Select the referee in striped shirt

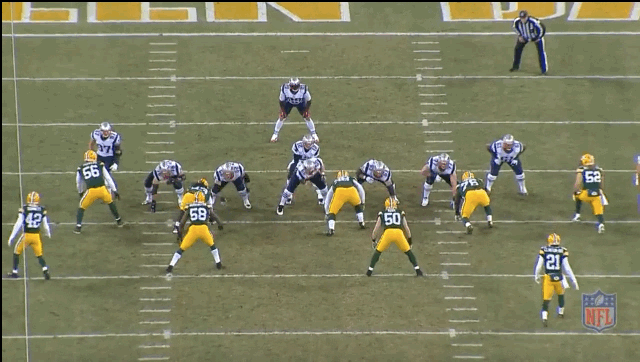pyautogui.click(x=529, y=42)
